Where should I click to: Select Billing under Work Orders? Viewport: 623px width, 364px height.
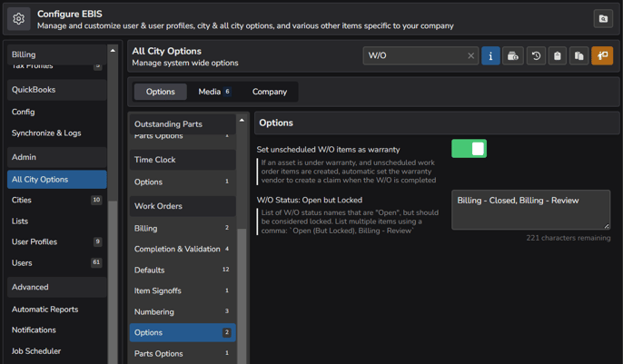183,228
